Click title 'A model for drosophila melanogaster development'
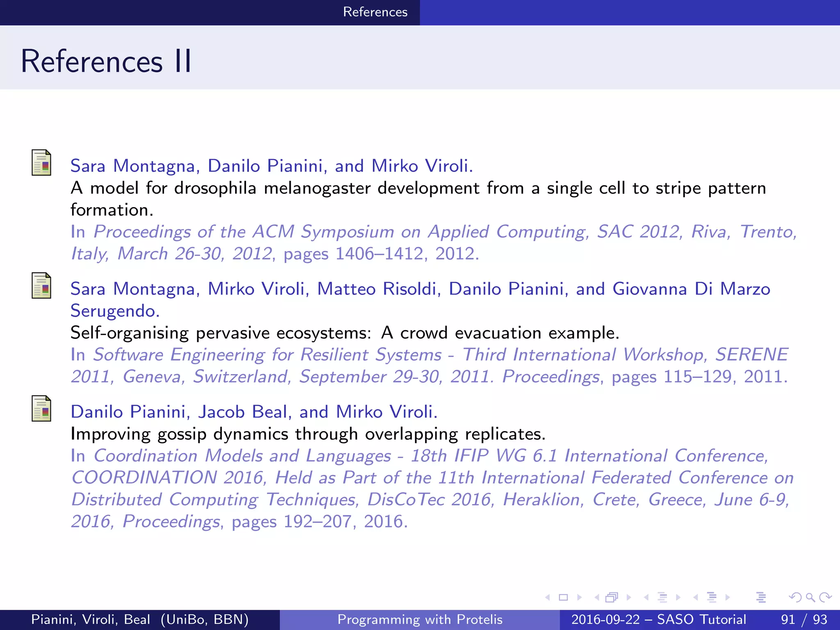Viewport: 840px width, 630px height. tap(275, 188)
